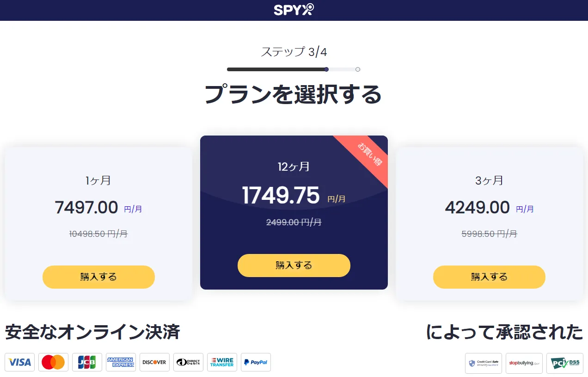Choose the American Express payment icon

tap(121, 362)
